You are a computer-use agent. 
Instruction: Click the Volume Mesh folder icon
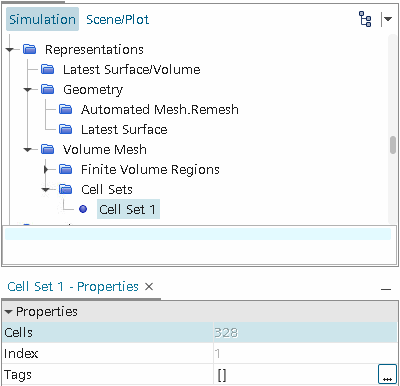point(48,149)
